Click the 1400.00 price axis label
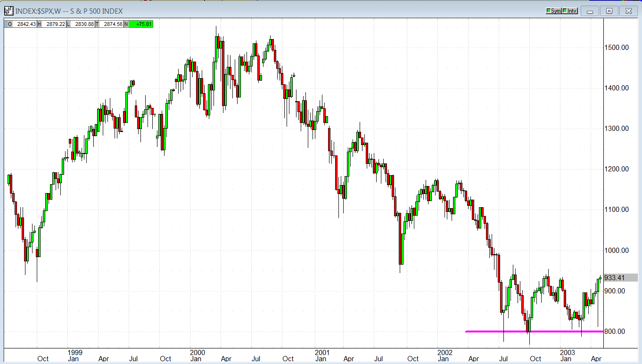This screenshot has width=642, height=364. tap(617, 88)
